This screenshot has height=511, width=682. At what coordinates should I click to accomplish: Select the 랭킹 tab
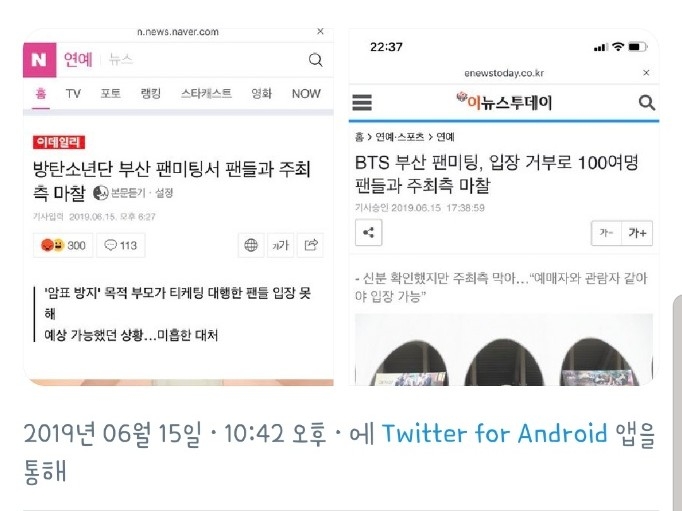point(150,94)
